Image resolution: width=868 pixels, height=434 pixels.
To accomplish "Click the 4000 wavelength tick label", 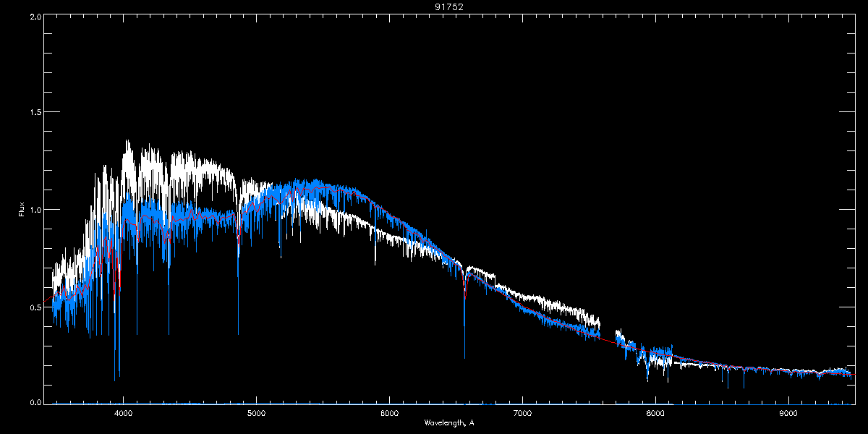I will pyautogui.click(x=124, y=413).
